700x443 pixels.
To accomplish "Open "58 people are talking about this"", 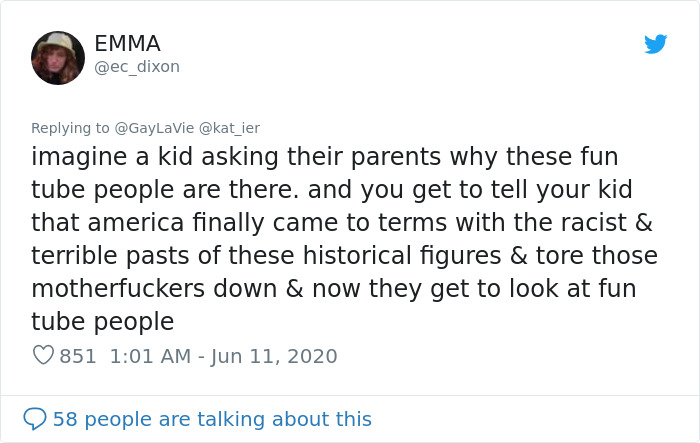I will [x=212, y=419].
